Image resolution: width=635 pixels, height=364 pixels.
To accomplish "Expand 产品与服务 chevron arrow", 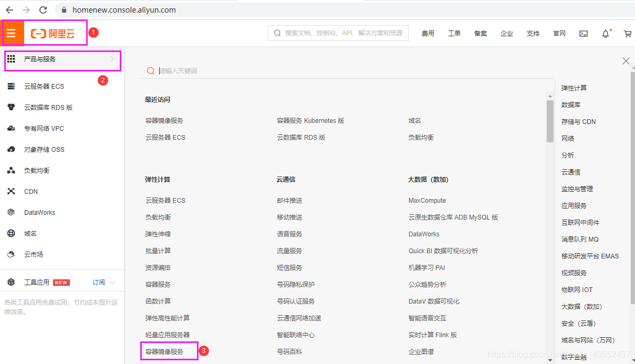I will (x=112, y=59).
